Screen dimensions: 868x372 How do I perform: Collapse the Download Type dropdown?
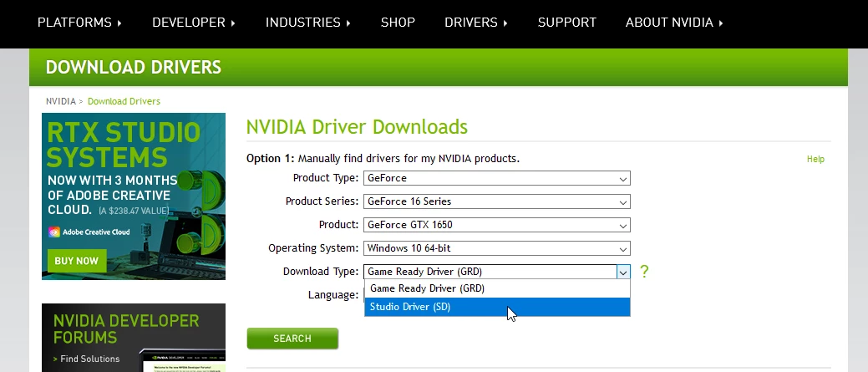coord(496,272)
